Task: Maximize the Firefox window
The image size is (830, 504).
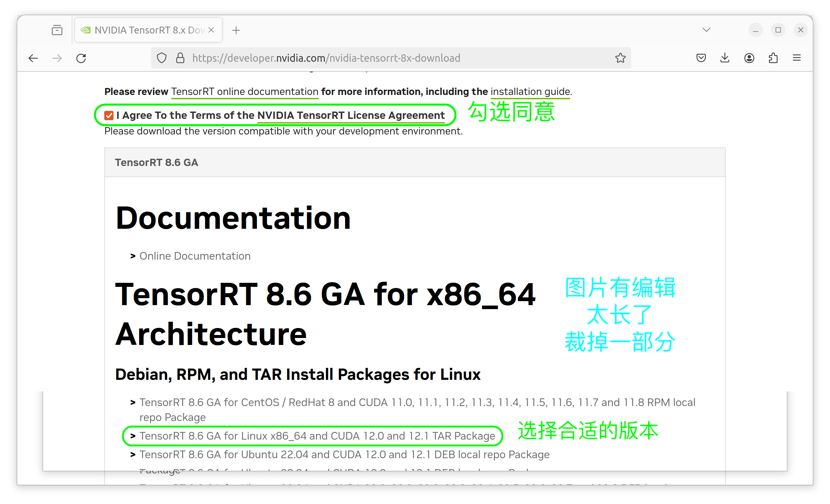Action: (x=778, y=30)
